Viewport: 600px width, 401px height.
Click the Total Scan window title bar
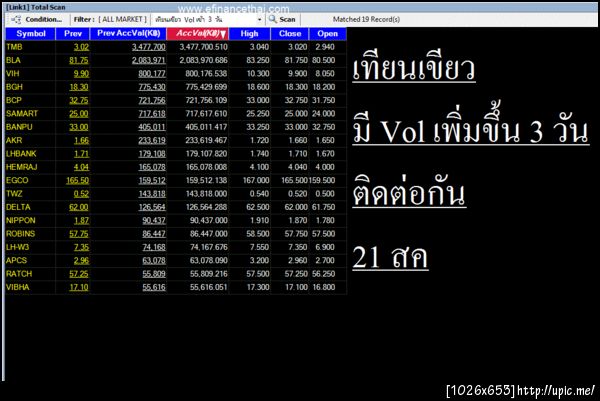300,7
